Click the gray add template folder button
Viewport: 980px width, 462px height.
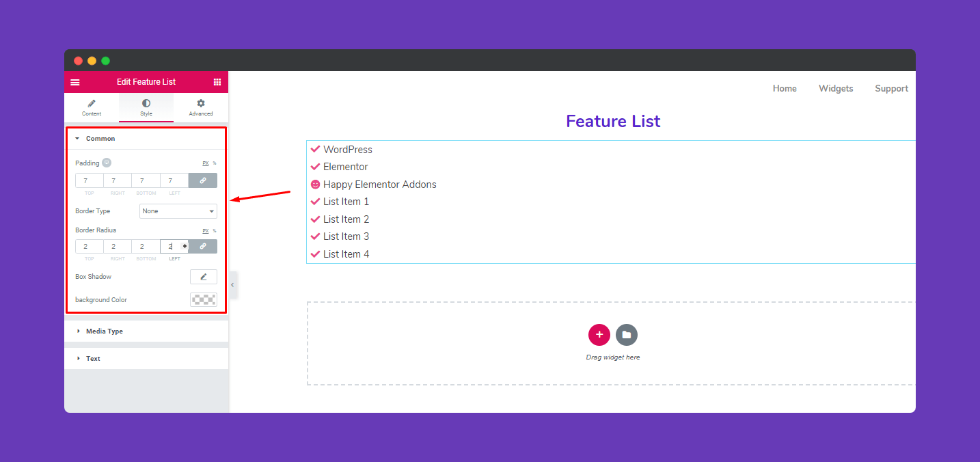(627, 335)
